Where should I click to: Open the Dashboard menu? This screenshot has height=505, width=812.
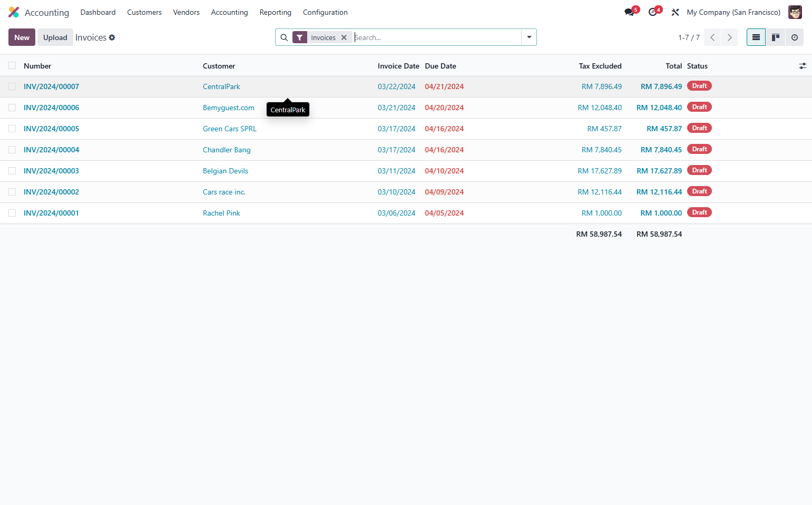[x=98, y=12]
